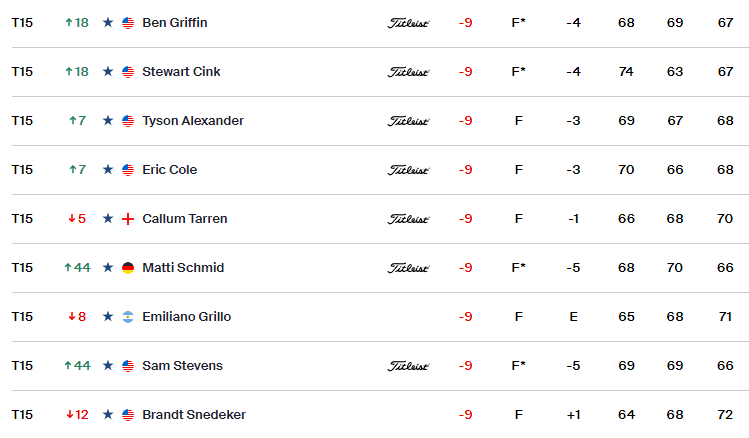Screen dimensions: 749x438
Task: Click the Titleist logo in Sam Stevens' row
Action: [x=408, y=366]
